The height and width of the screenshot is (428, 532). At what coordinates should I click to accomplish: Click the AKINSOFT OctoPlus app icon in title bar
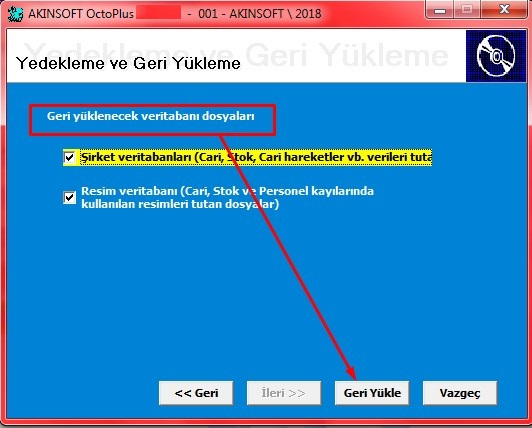15,14
